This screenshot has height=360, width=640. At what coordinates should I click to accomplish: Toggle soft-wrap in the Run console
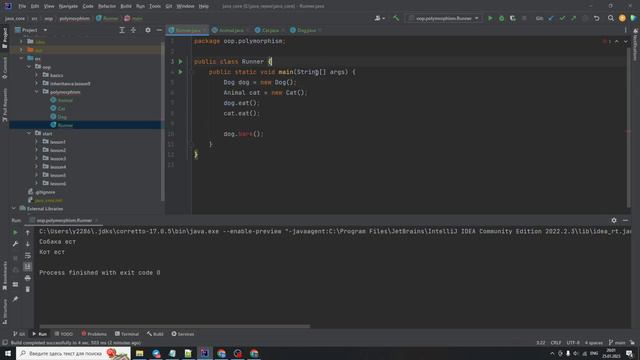[x=28, y=255]
